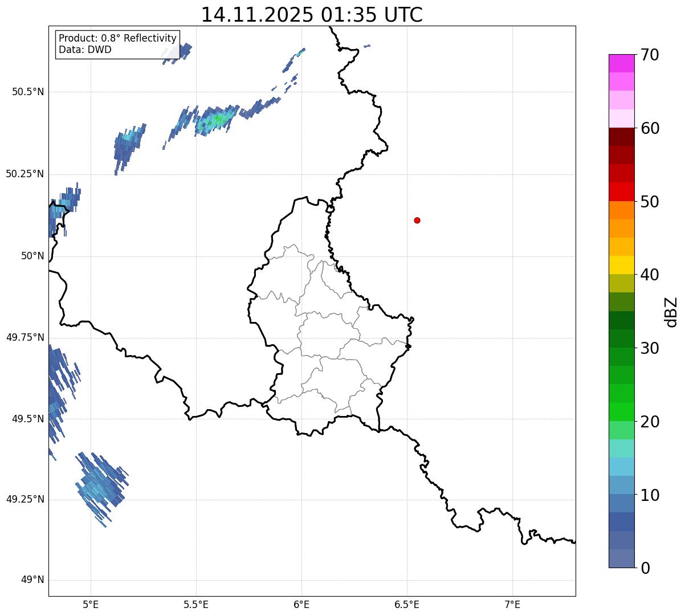685x616 pixels.
Task: Click the bright green swatch above 20 dBZ
Action: (x=621, y=411)
